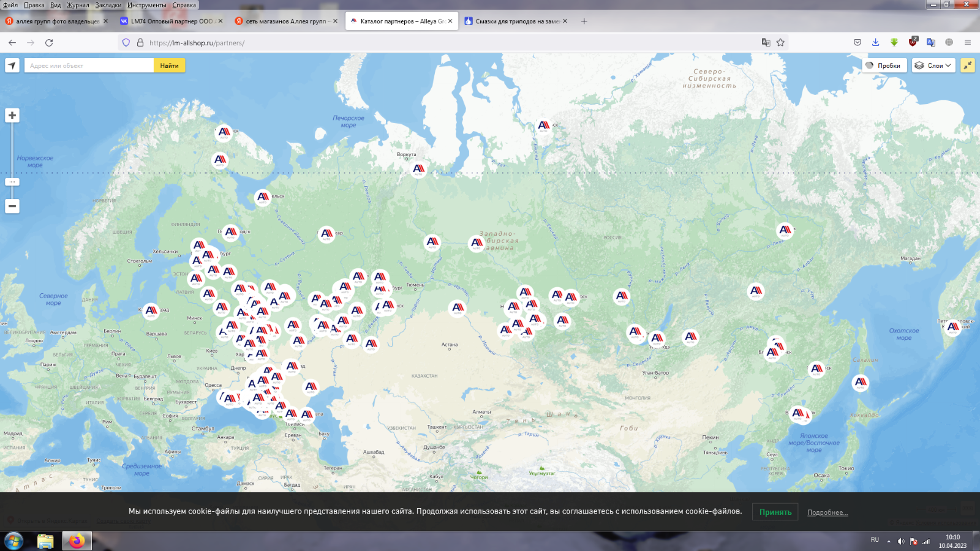Select the marker near Архангельск label
Image resolution: width=980 pixels, height=551 pixels.
263,197
